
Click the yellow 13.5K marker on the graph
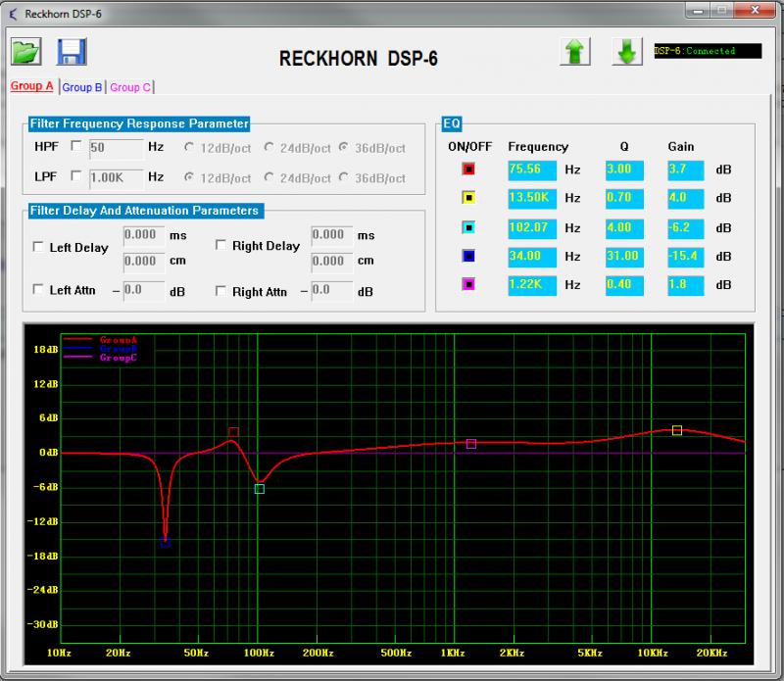coord(677,430)
